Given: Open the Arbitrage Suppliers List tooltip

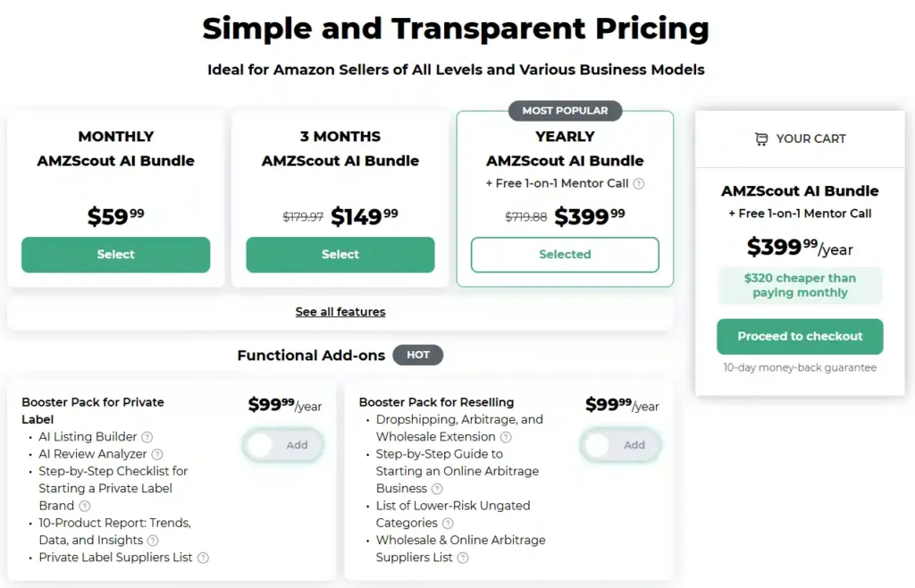Looking at the screenshot, I should coord(462,557).
